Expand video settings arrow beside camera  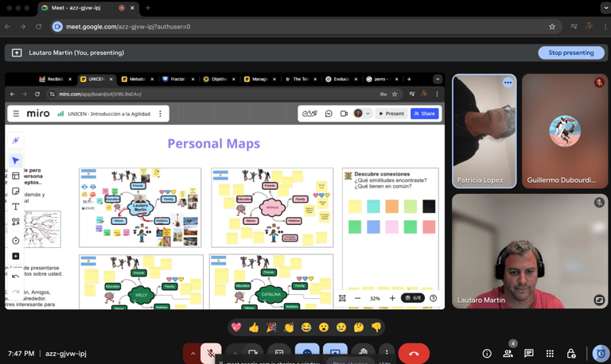235,354
